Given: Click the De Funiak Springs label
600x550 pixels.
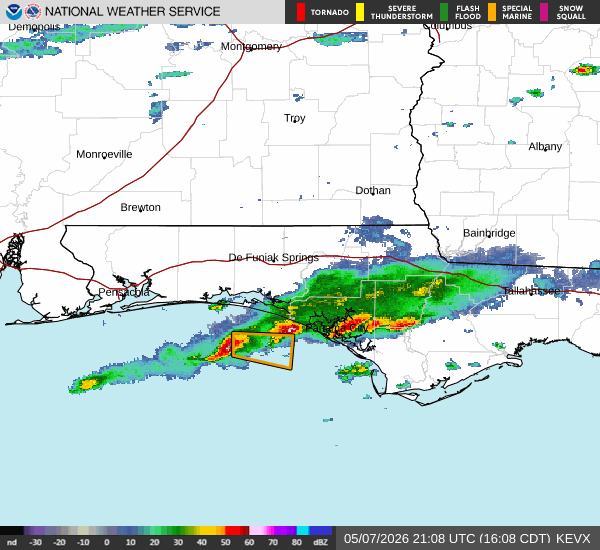Looking at the screenshot, I should (x=274, y=257).
